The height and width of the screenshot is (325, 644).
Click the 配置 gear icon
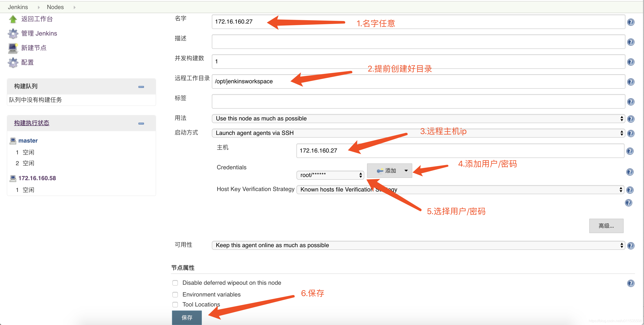tap(13, 62)
